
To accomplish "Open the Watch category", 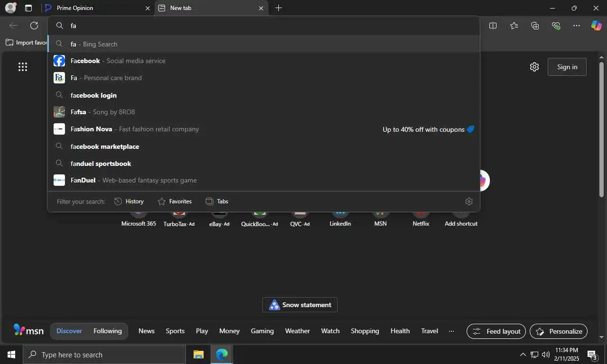I will point(331,331).
